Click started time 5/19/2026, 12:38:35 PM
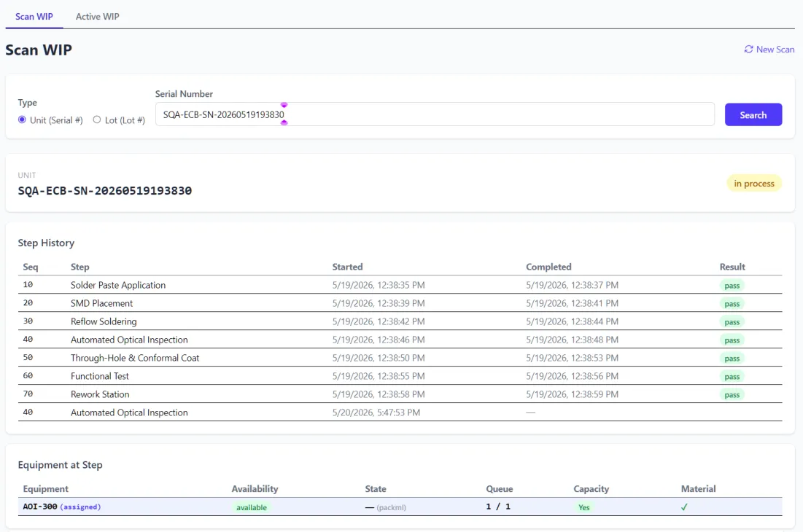Image resolution: width=803 pixels, height=532 pixels. [379, 285]
